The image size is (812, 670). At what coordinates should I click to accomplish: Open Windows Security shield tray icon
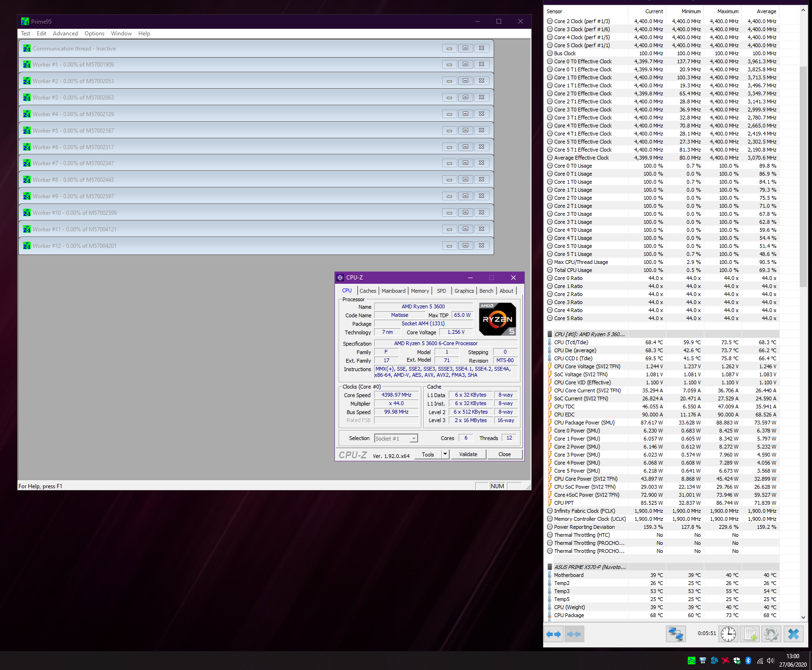point(737,661)
